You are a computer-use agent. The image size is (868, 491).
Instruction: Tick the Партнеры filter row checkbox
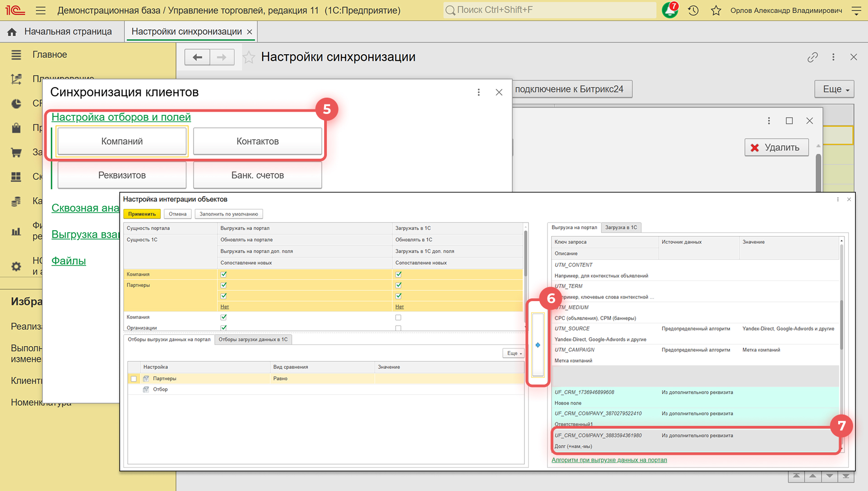134,379
